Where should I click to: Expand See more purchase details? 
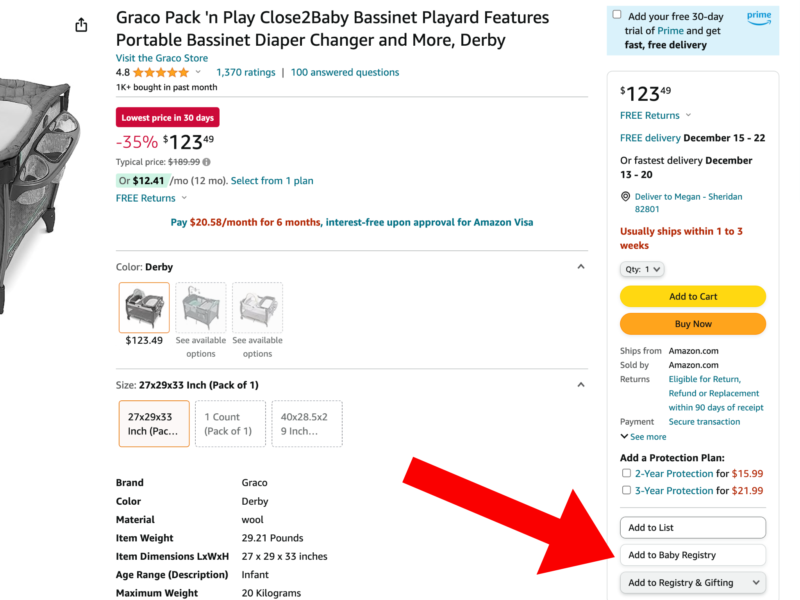pyautogui.click(x=643, y=437)
